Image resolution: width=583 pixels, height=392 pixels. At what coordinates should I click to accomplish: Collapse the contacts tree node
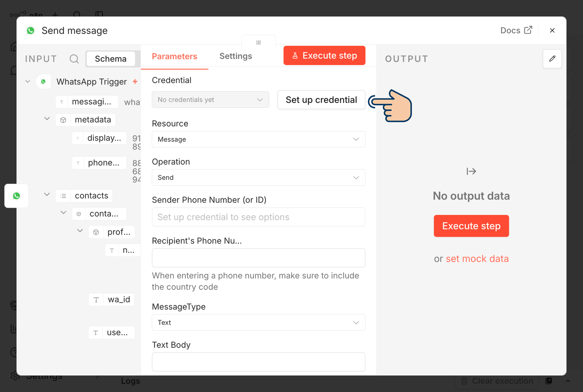(x=47, y=194)
